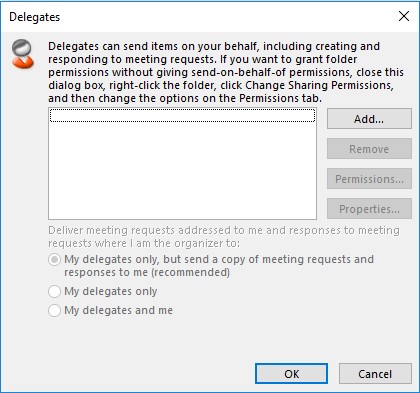Click blank area of delegates list box
Viewport: 420px width, 393px height.
182,170
